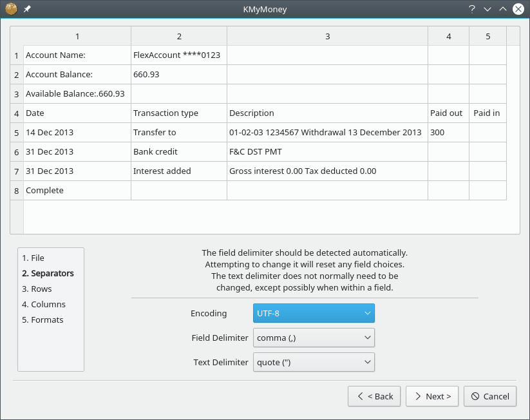Open the Encoding dropdown
530x420 pixels.
[314, 313]
